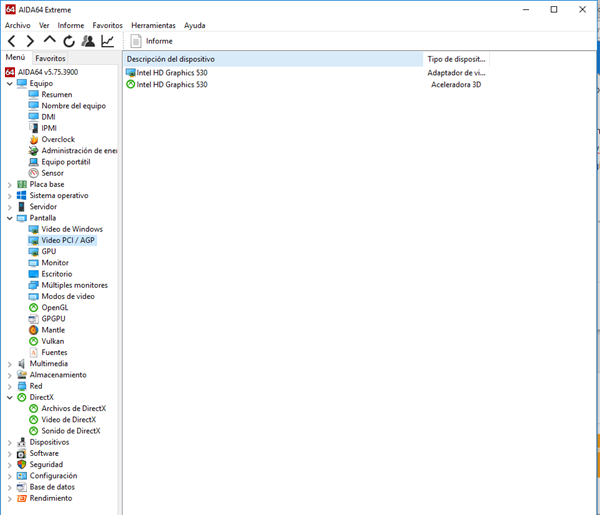This screenshot has width=600, height=515.
Task: Click the Informe report button in the toolbar
Action: pyautogui.click(x=152, y=41)
